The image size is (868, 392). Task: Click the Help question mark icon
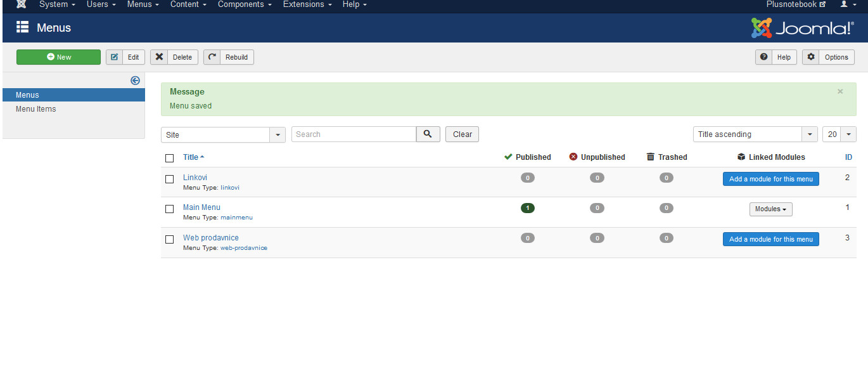point(764,57)
